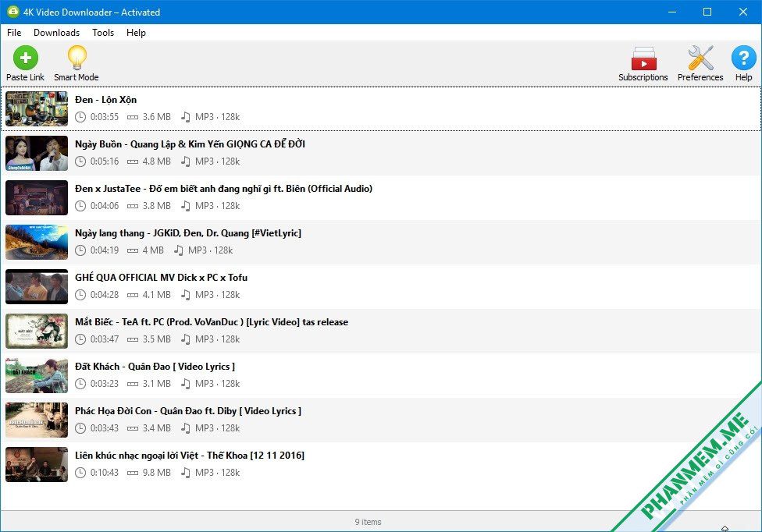The width and height of the screenshot is (762, 532).
Task: Click thumbnail of Đen x JustaTee track
Action: tap(37, 197)
